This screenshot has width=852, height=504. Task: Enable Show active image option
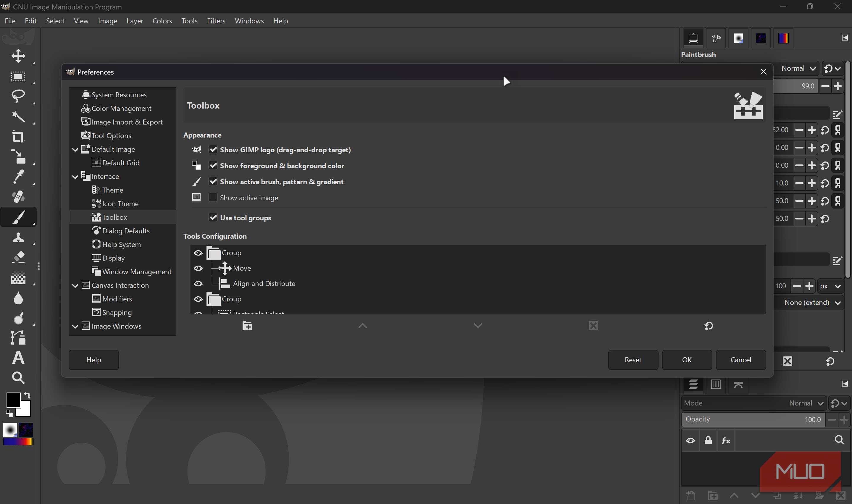tap(213, 197)
